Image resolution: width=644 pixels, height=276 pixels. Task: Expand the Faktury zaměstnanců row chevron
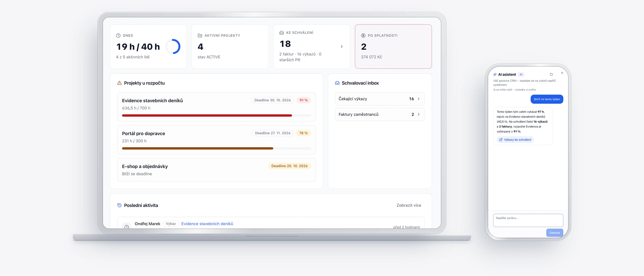click(419, 114)
